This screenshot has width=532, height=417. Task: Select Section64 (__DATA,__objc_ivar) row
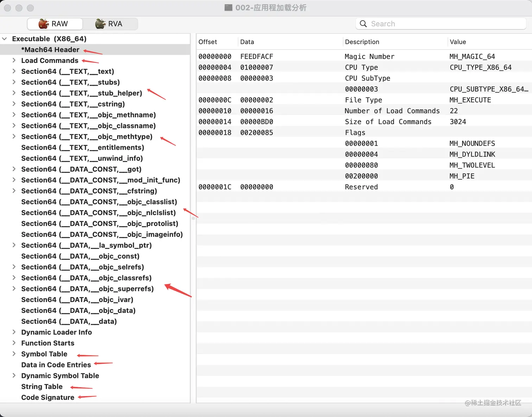(95, 300)
